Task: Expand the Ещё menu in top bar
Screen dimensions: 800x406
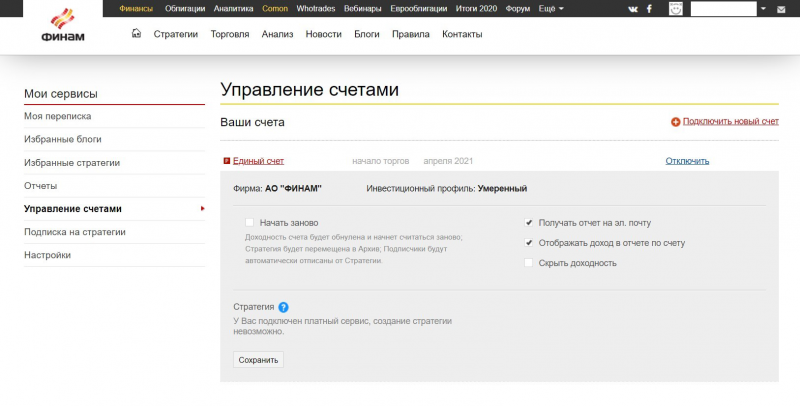Action: coord(549,8)
